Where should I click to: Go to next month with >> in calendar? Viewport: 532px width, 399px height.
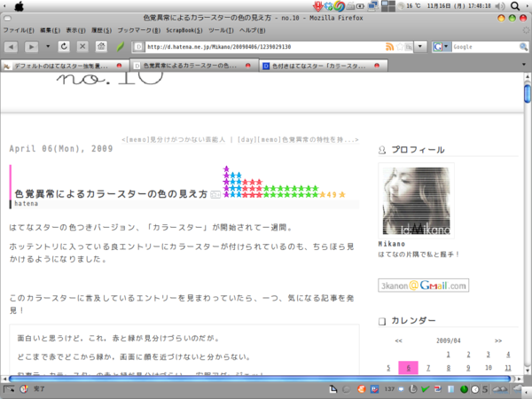click(x=498, y=340)
